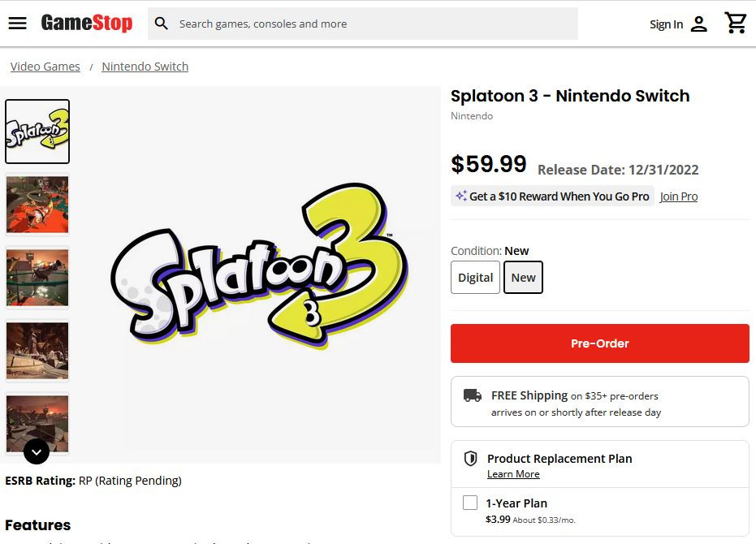Check the 1-Year Plan checkbox
The image size is (756, 544).
(x=470, y=503)
